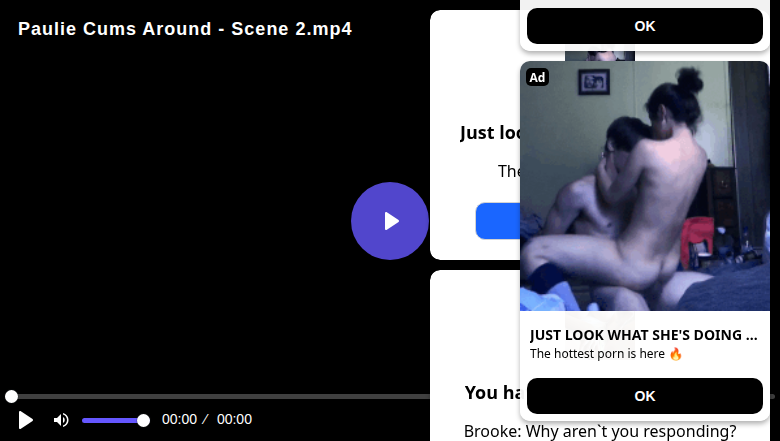Click the "You ha..." notification heading

pyautogui.click(x=491, y=393)
